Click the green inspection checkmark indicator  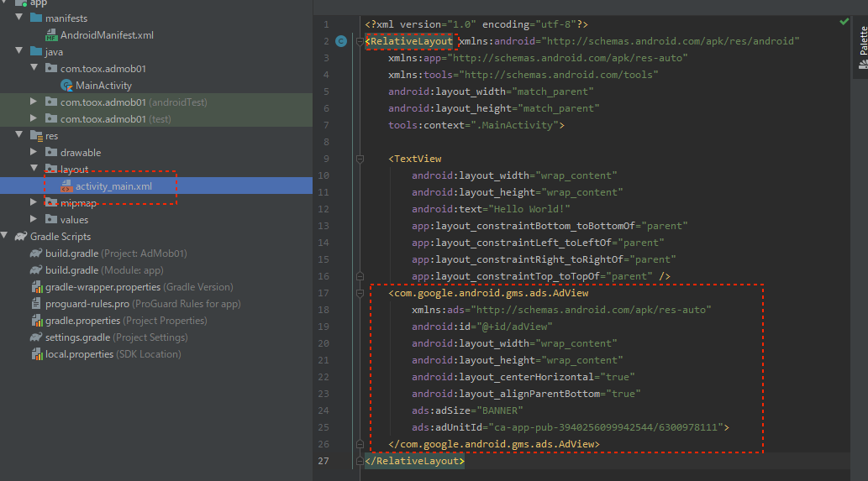pos(844,22)
